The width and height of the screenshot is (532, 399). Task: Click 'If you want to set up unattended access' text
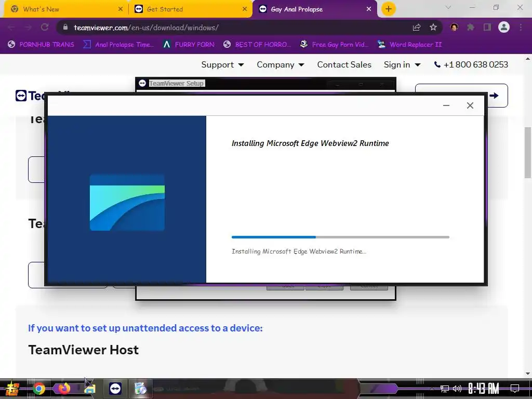145,328
